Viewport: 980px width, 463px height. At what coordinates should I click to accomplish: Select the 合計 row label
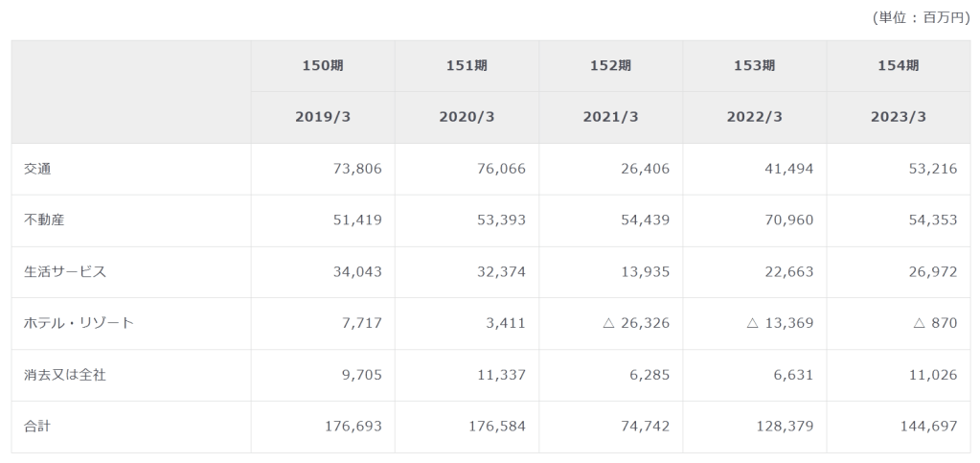(x=37, y=426)
